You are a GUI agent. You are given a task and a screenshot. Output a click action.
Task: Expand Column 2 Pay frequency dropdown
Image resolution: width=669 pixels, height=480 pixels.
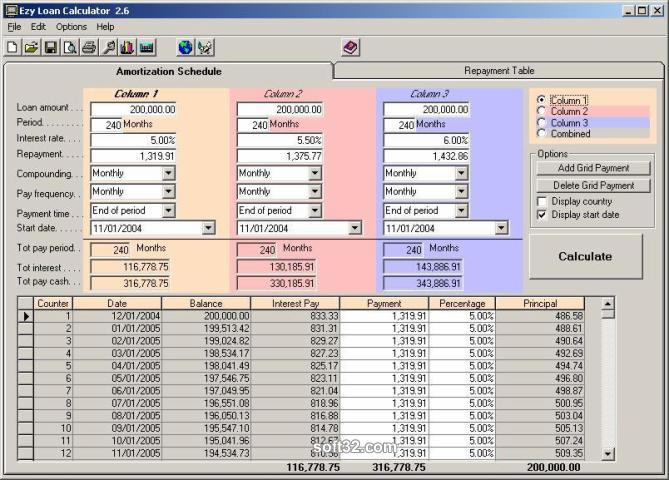[315, 192]
